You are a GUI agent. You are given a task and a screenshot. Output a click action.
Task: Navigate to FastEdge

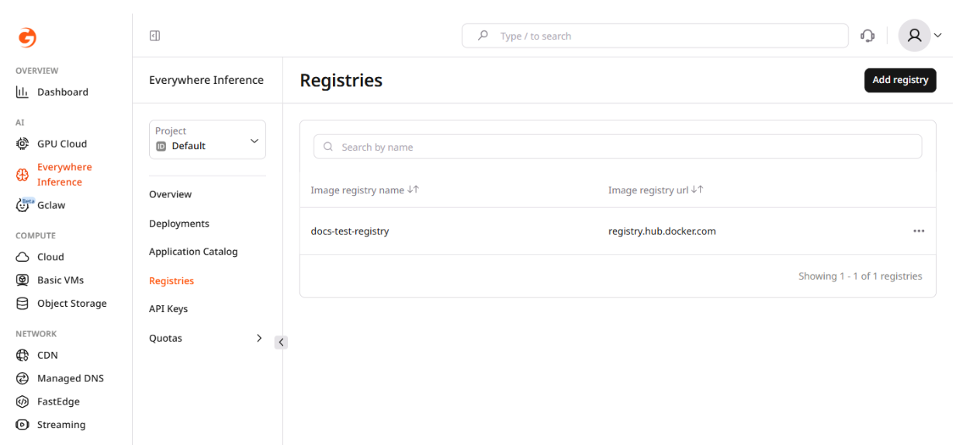[58, 402]
